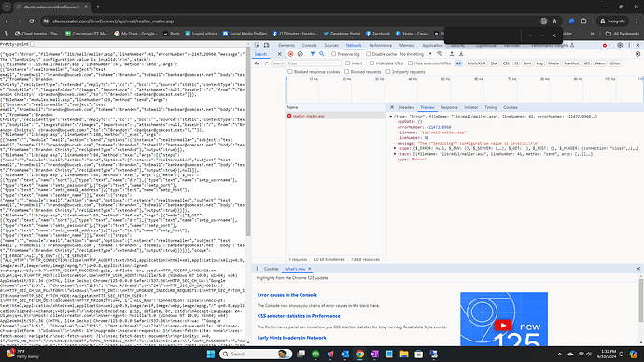Open the Response tab of the request
The image size is (644, 362).
pos(449,107)
